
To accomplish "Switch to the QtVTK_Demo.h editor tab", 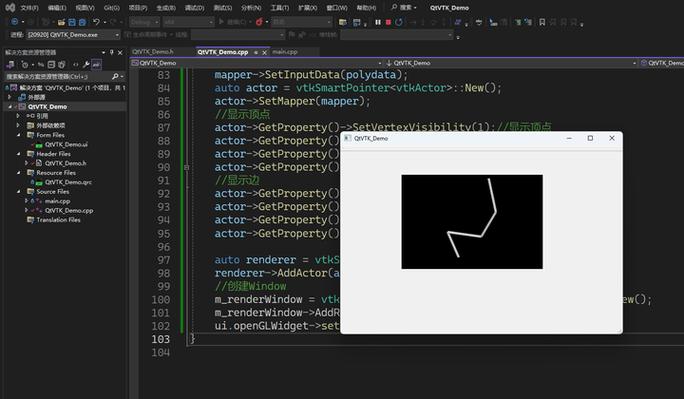I will click(153, 51).
